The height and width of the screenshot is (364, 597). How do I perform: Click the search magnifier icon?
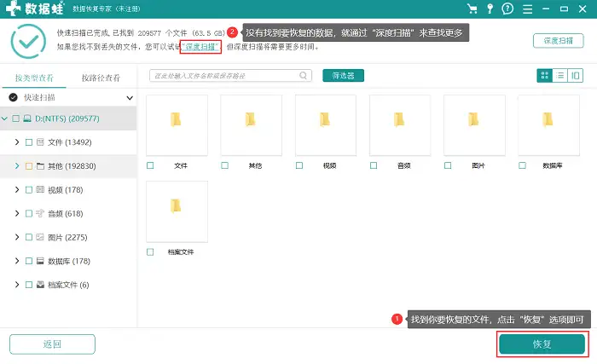[303, 75]
